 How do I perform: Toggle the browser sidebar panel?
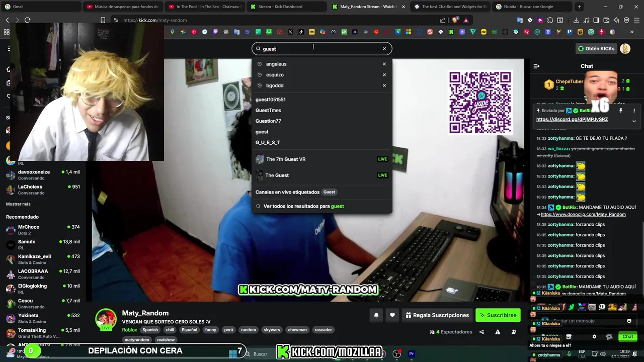596,20
